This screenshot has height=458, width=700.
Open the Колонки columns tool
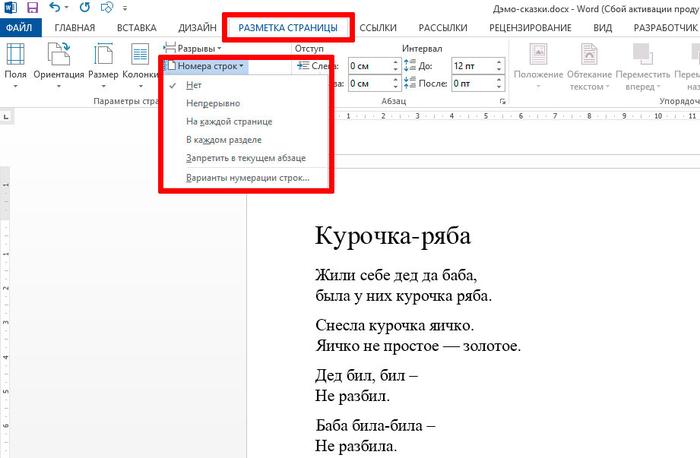click(x=140, y=63)
